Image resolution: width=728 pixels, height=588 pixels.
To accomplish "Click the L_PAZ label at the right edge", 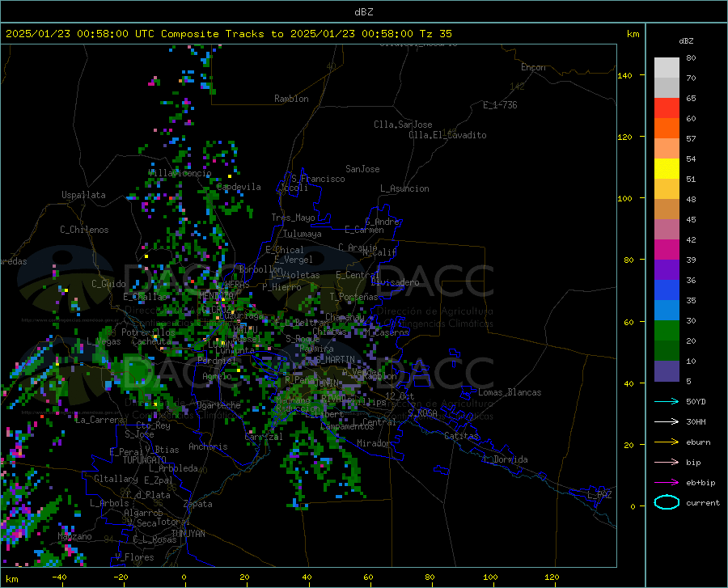I will pos(599,495).
